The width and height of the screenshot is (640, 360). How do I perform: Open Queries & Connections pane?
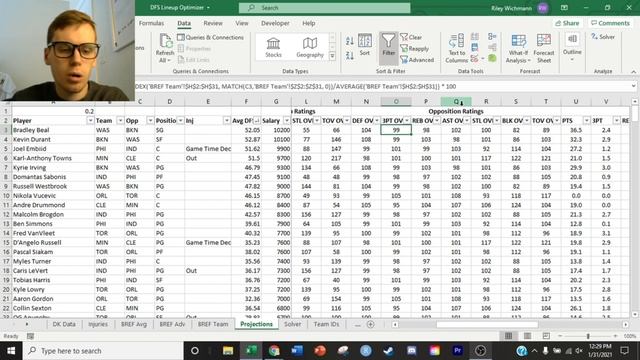[210, 37]
